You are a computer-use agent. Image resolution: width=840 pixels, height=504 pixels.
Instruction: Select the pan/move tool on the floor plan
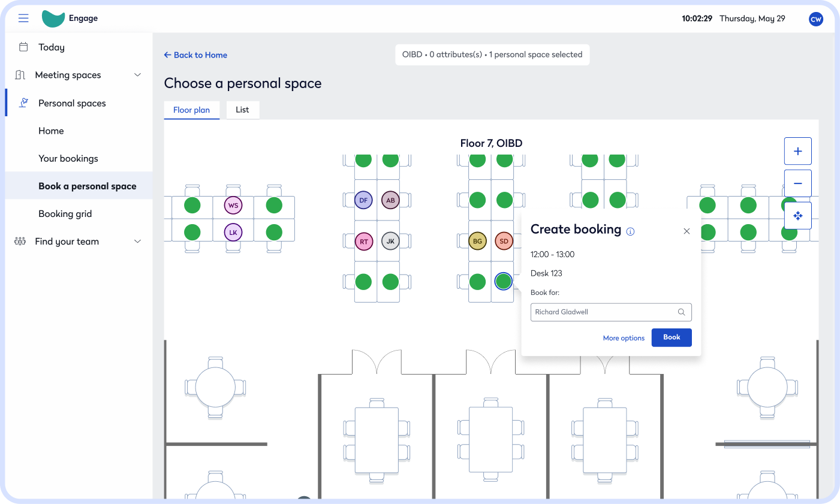(x=797, y=215)
